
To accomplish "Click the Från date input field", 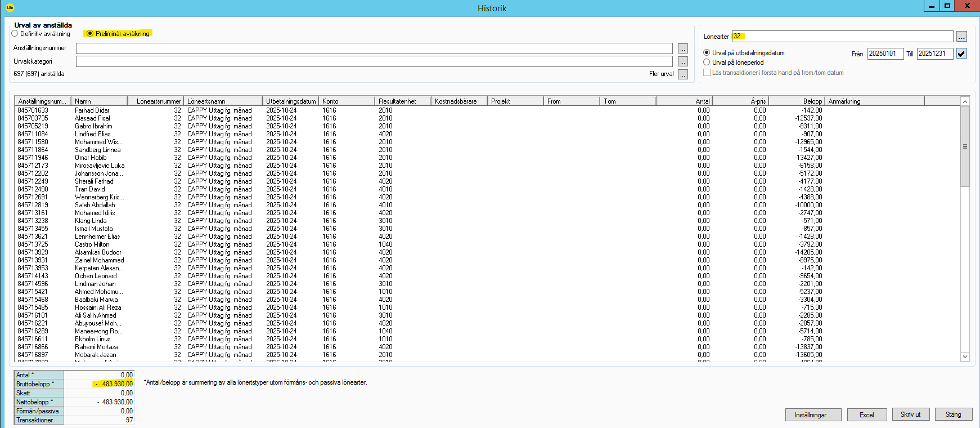I will [x=885, y=53].
